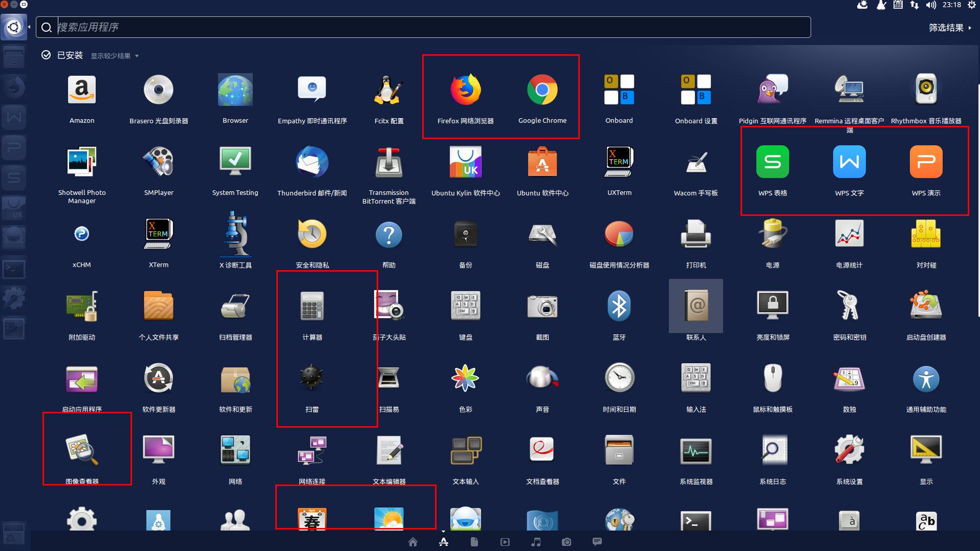This screenshot has height=551, width=980.
Task: Open 茄子大头贴 webcam app
Action: [389, 306]
